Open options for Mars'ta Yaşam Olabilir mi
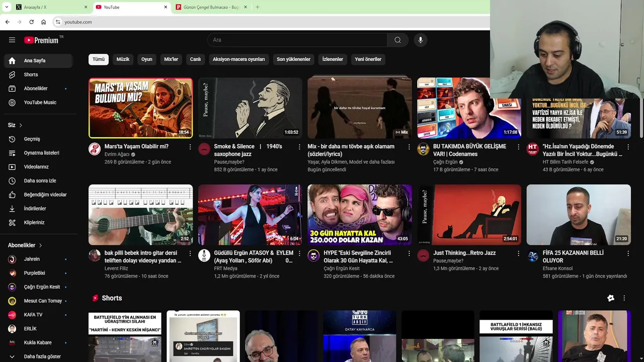The width and height of the screenshot is (644, 362). (x=190, y=147)
